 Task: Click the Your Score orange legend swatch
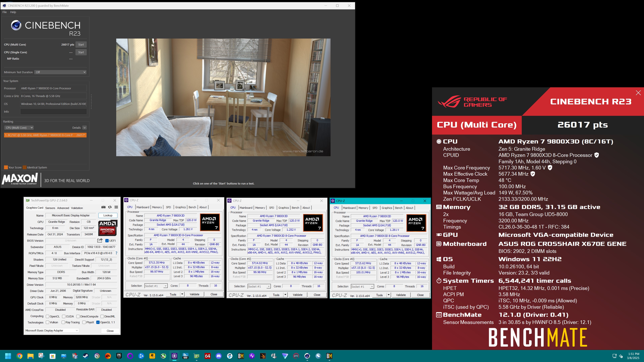click(x=6, y=167)
